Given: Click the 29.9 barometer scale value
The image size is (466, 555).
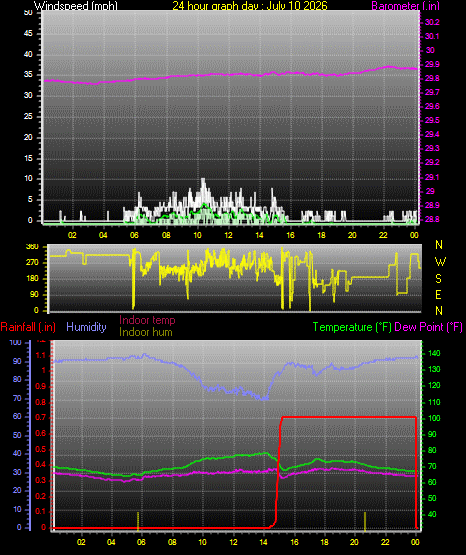Looking at the screenshot, I should 432,64.
